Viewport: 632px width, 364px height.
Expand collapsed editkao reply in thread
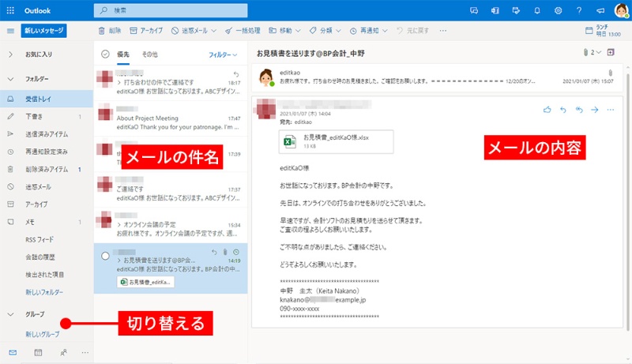tap(438, 77)
